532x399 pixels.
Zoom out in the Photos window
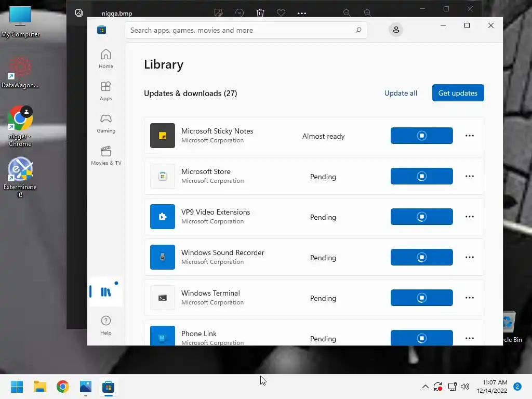347,13
